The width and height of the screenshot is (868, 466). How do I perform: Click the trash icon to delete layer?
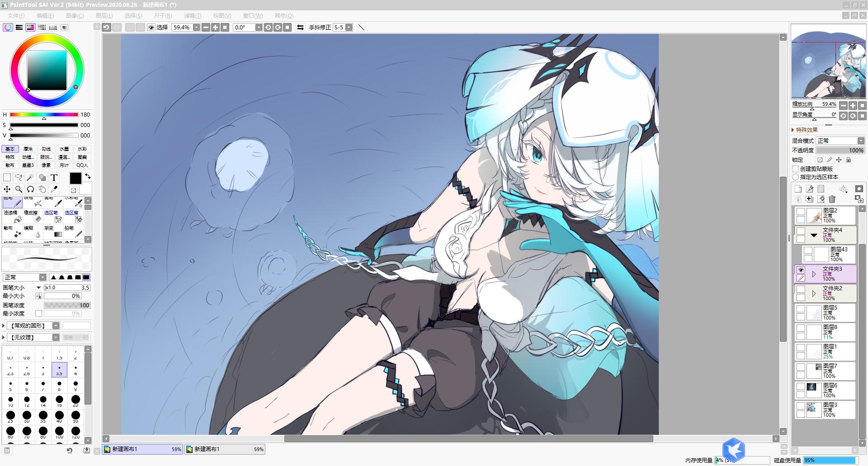point(832,199)
